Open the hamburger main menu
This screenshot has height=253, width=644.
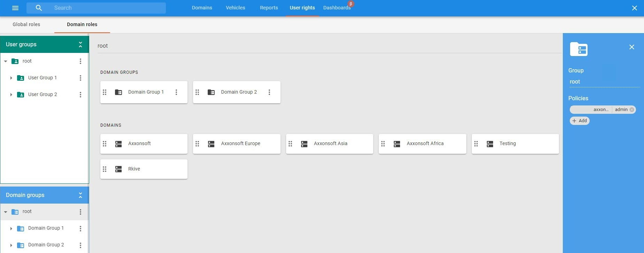click(x=15, y=8)
